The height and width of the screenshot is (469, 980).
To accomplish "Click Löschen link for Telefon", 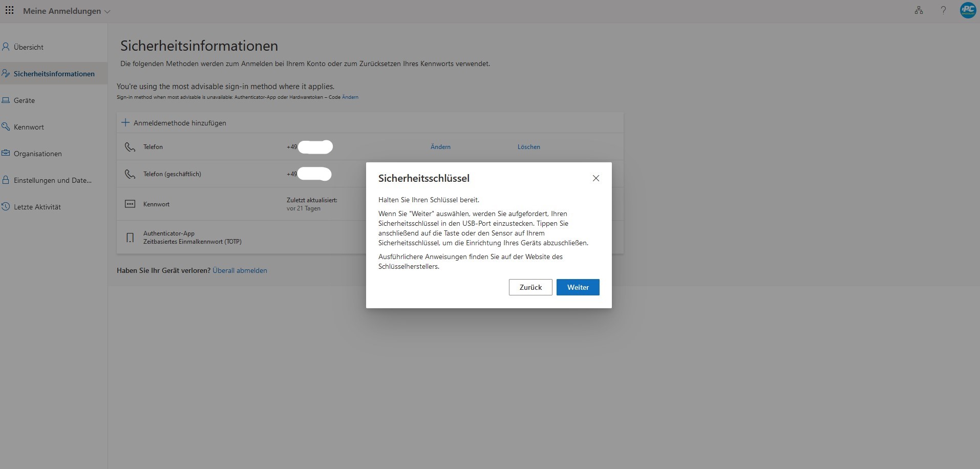I will [528, 147].
